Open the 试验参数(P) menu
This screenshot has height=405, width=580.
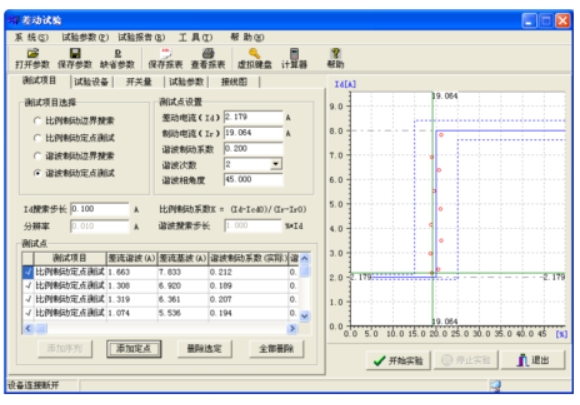coord(85,37)
